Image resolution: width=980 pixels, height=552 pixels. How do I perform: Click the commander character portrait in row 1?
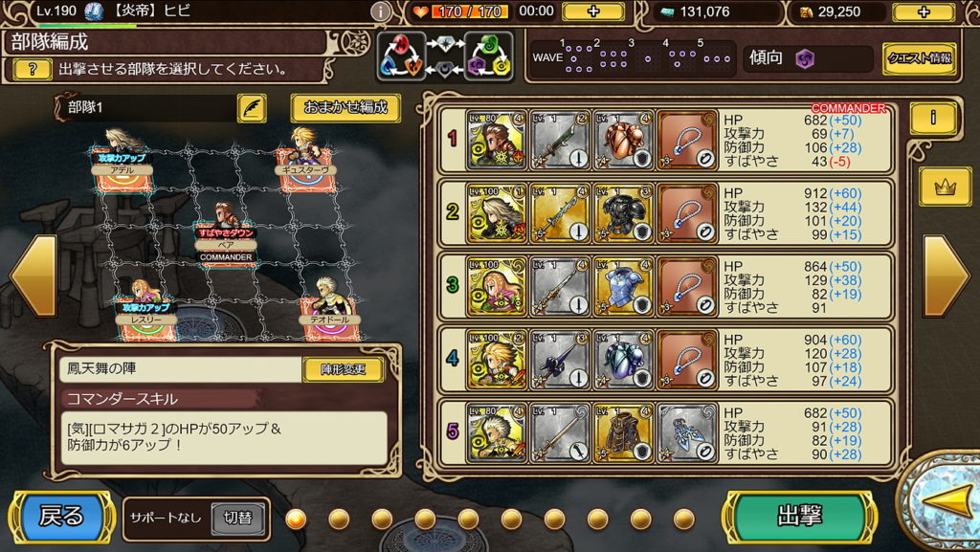tap(497, 140)
